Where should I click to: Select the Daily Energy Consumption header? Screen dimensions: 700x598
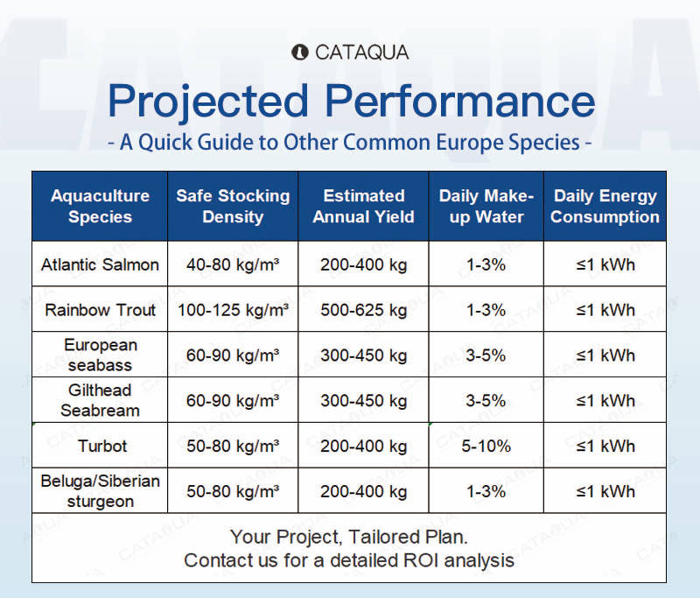pos(605,206)
